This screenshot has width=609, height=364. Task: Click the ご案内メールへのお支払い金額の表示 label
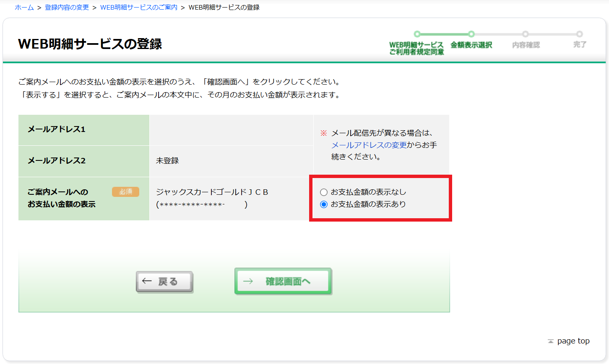coord(62,198)
